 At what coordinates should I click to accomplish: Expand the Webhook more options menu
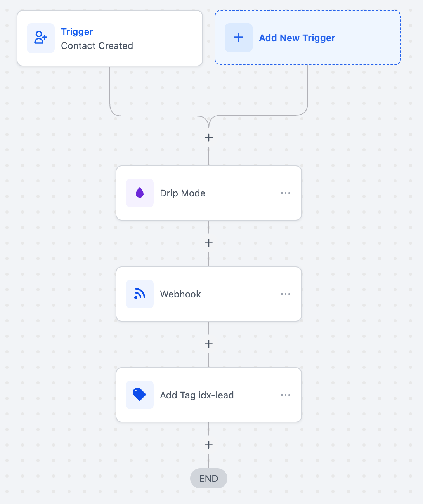(x=286, y=294)
